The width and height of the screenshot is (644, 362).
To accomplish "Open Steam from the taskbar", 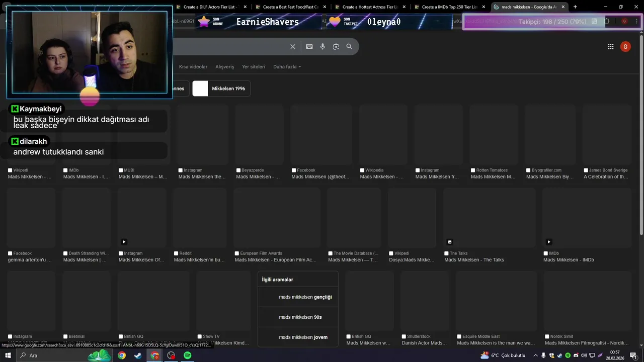I will click(x=138, y=355).
